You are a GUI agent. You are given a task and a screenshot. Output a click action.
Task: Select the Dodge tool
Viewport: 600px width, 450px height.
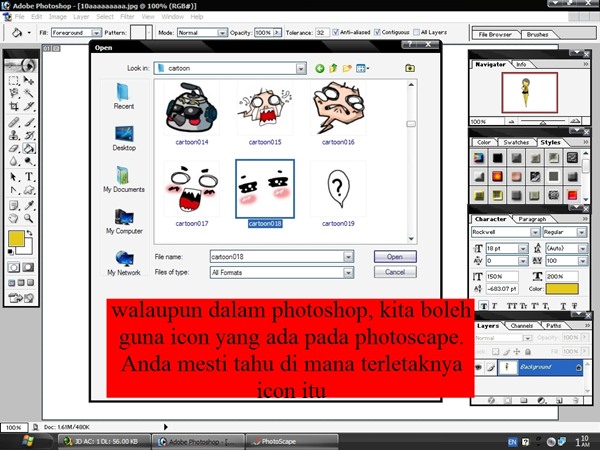(29, 161)
